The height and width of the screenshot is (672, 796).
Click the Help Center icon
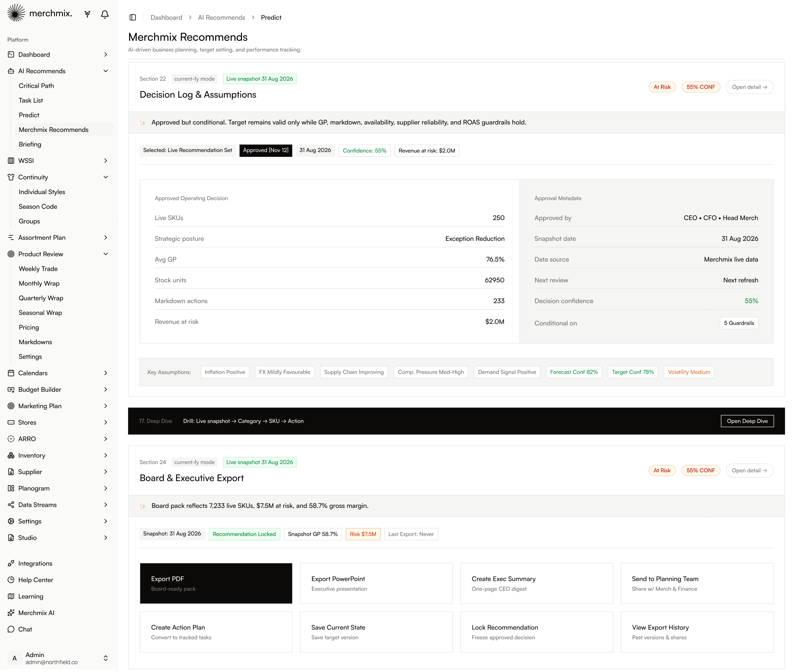coord(11,580)
